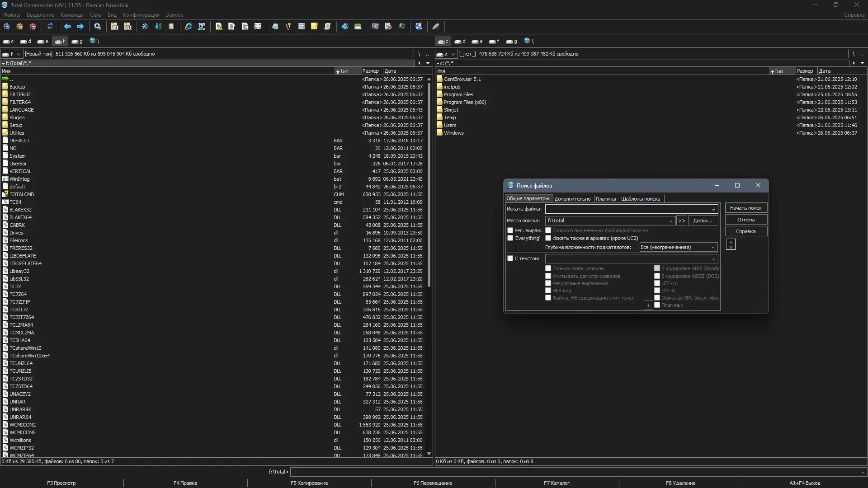This screenshot has height=488, width=868.
Task: Open subdirectory depth dropdown 'Все (неограниченная)'
Action: point(678,247)
